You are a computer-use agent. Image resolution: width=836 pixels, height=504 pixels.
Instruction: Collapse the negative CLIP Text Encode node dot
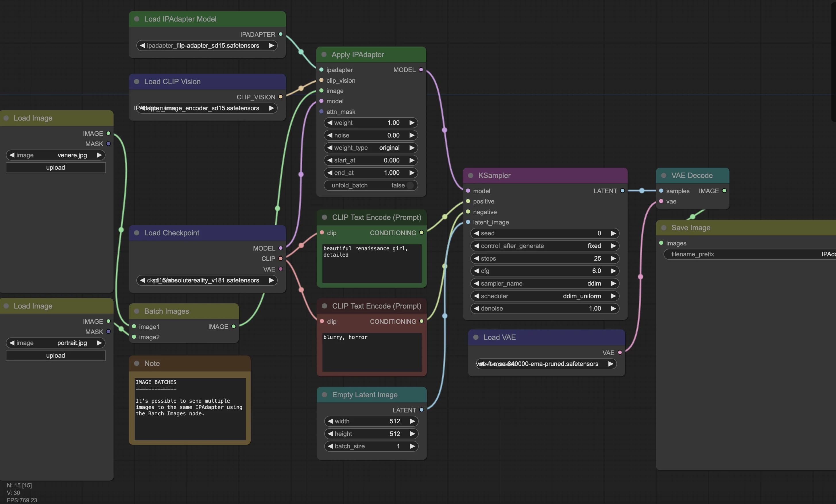pyautogui.click(x=324, y=306)
